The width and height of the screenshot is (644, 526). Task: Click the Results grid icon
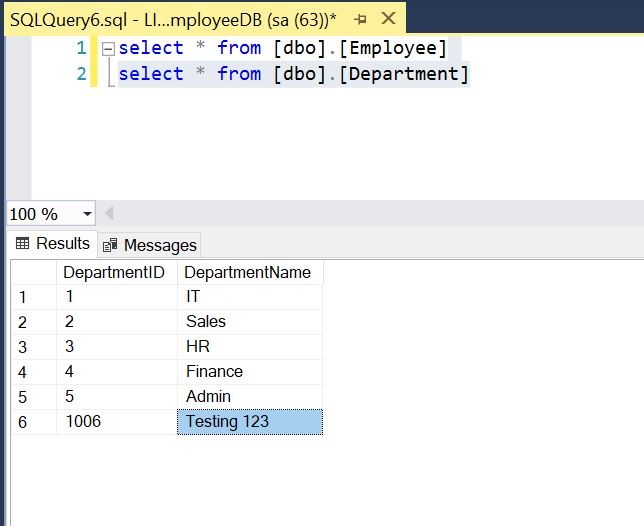click(x=23, y=243)
